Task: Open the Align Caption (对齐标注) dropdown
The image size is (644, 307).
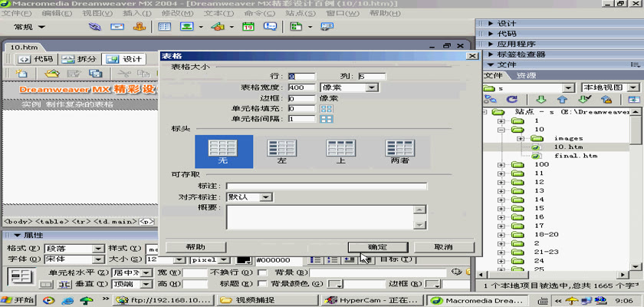Action: coord(266,197)
